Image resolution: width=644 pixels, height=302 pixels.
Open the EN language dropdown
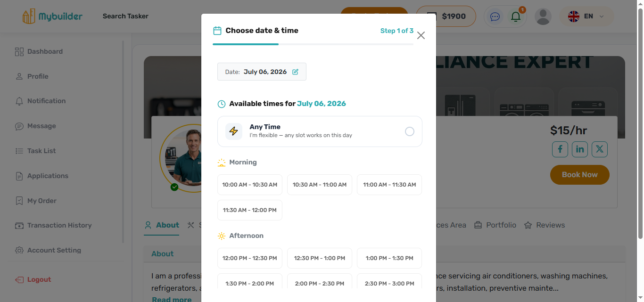click(x=586, y=16)
